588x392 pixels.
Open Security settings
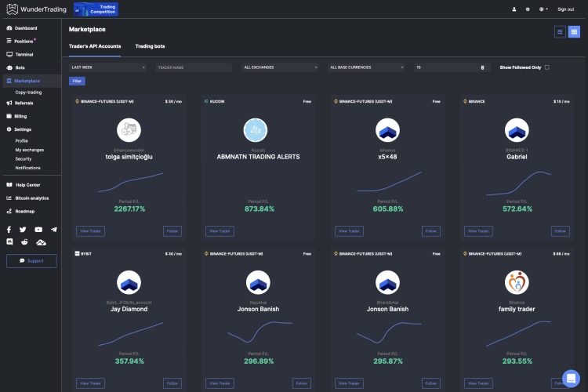click(24, 158)
